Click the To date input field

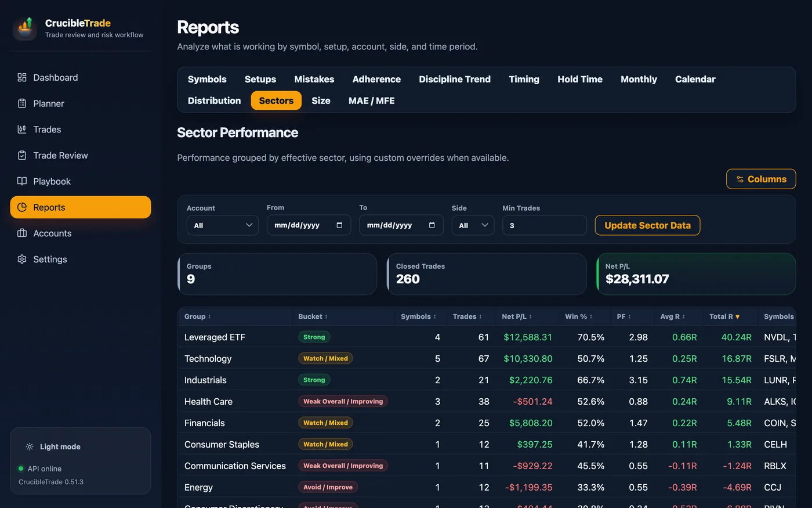point(401,225)
